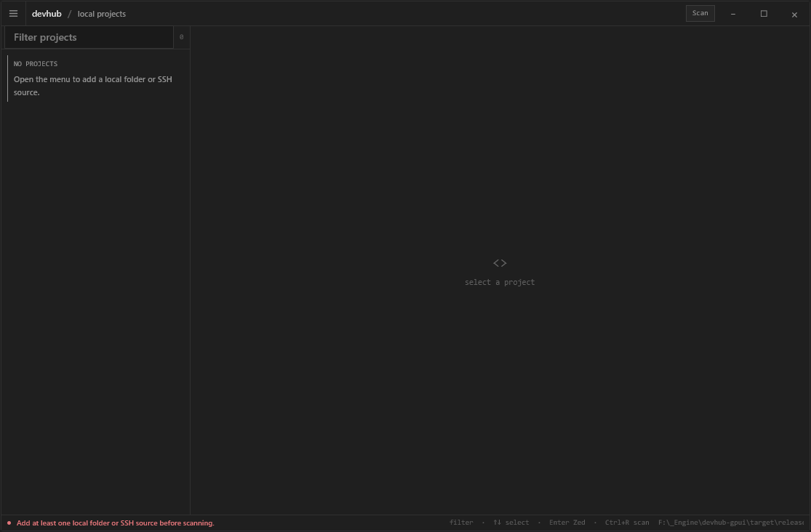Click the 'local projects' breadcrumb

[101, 14]
